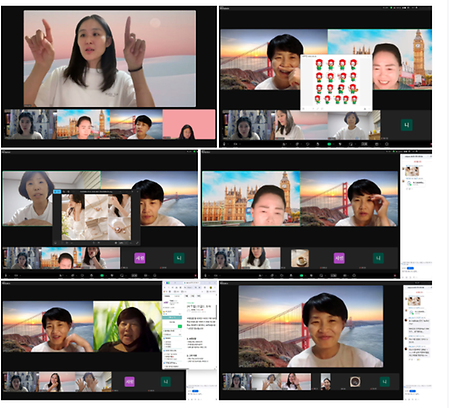Open chat in the sticker-popup meeting window

point(297,144)
